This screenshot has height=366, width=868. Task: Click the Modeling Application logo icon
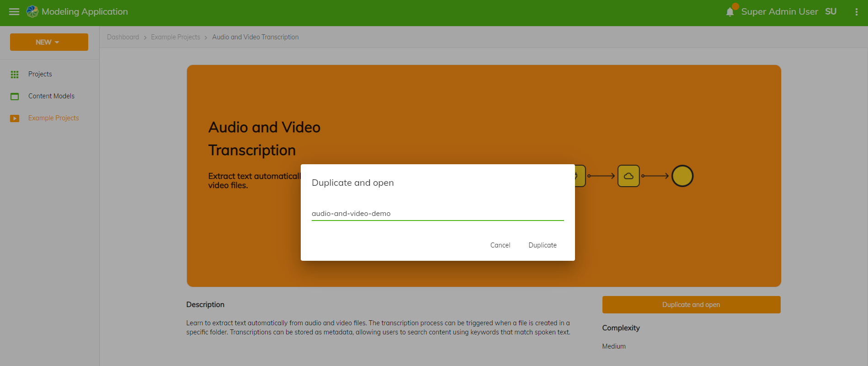32,12
